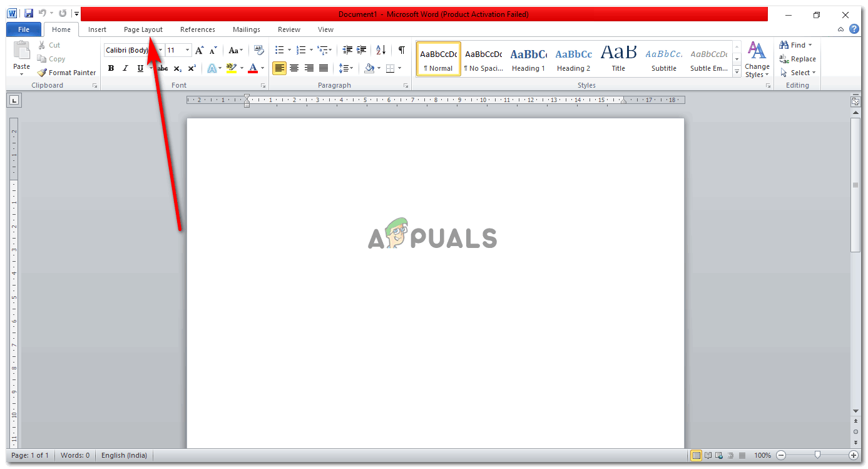Viewport: 868px width, 469px height.
Task: Toggle Italic formatting
Action: 125,68
